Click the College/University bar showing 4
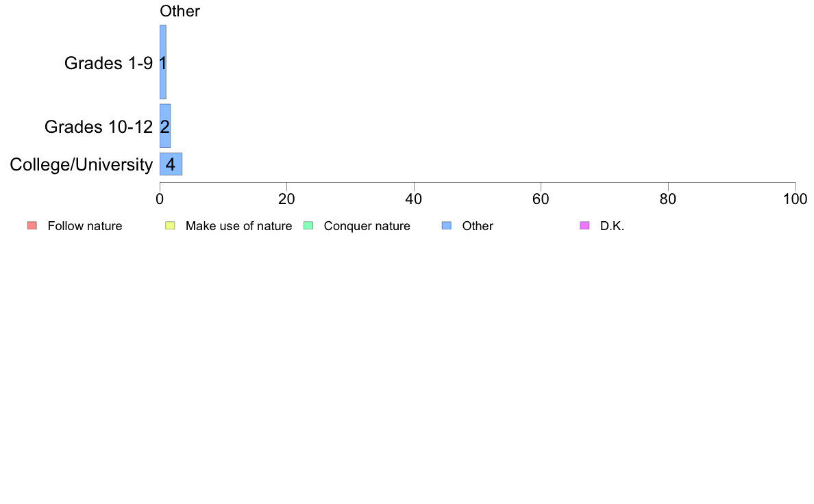814x504 pixels. pyautogui.click(x=171, y=164)
